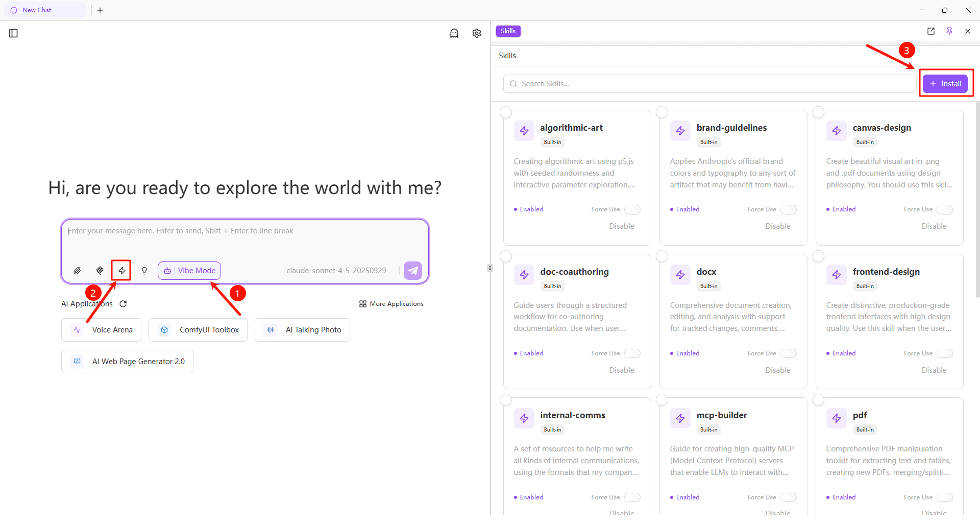980x527 pixels.
Task: Click the attach file paperclip icon
Action: point(77,271)
